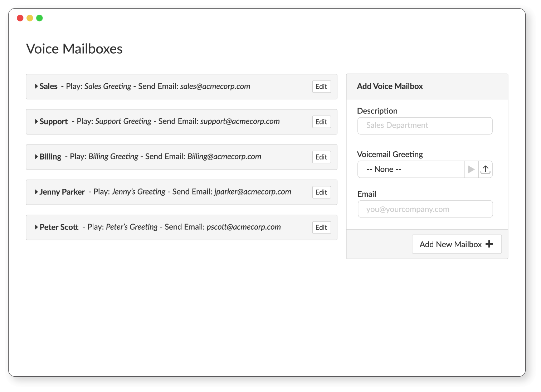Expand the Sales mailbox row arrow
This screenshot has height=392, width=541.
point(36,86)
